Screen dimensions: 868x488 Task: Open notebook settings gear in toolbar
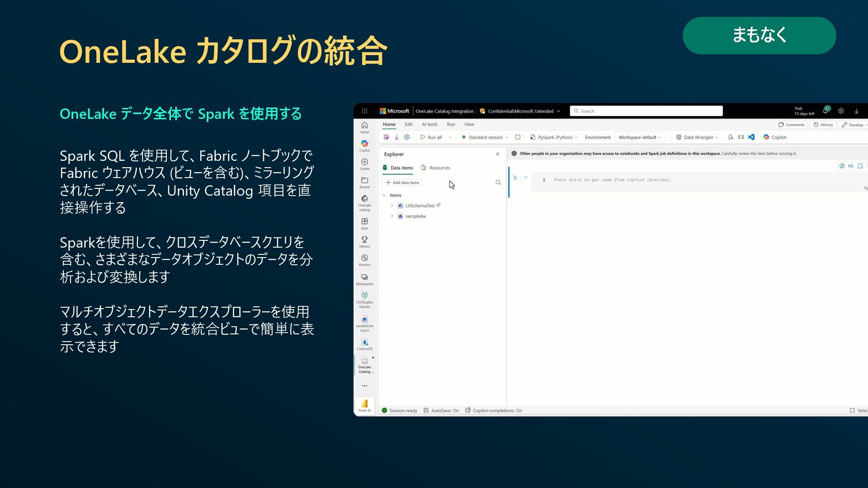407,137
